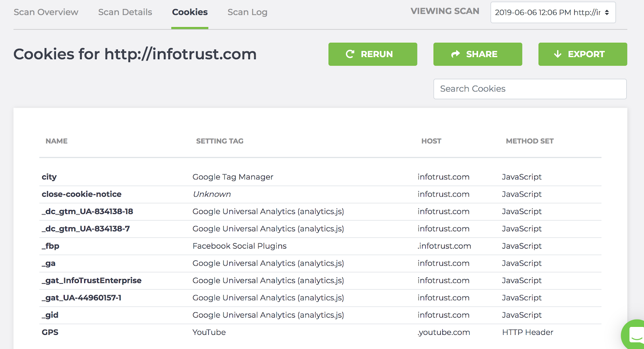
Task: Select the GPS cookie name
Action: pyautogui.click(x=50, y=332)
